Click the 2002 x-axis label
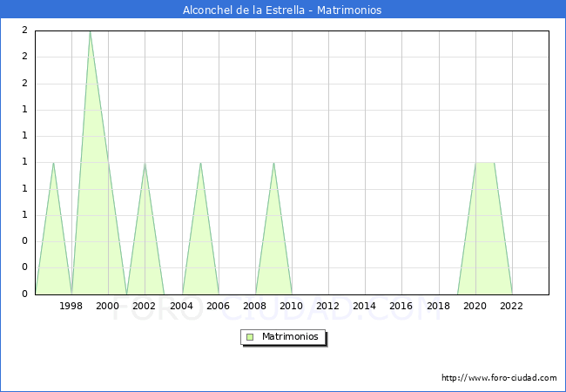The width and height of the screenshot is (566, 392). [144, 306]
